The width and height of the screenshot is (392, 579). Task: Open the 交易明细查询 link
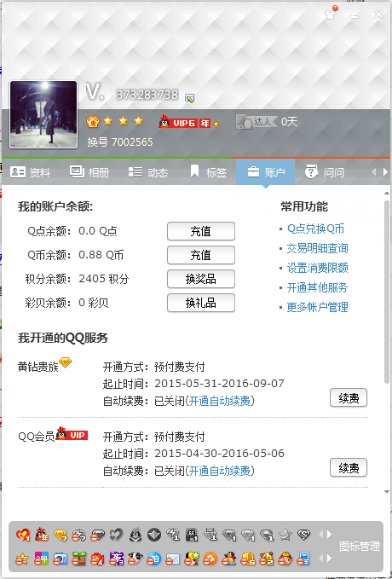pos(318,248)
